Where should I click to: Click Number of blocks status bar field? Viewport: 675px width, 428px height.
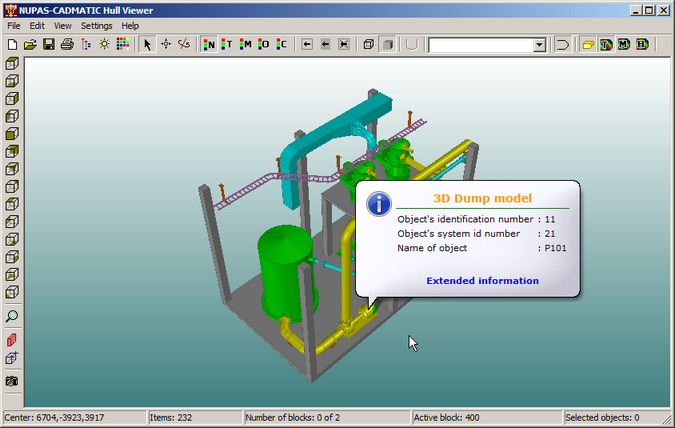(327, 417)
